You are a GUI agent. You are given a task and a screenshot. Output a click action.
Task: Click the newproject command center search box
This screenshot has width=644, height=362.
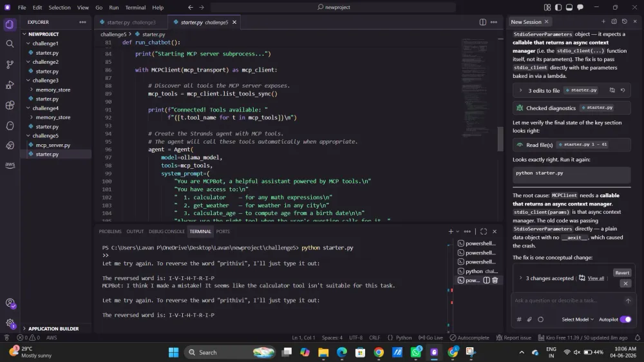[333, 7]
